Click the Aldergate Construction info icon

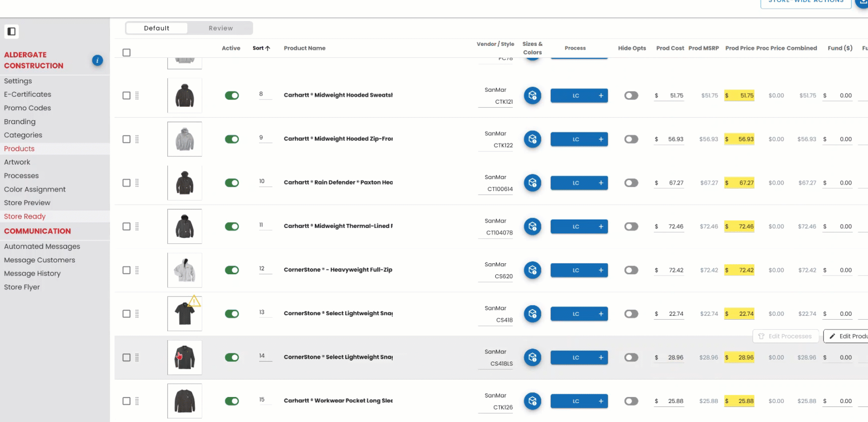click(97, 60)
